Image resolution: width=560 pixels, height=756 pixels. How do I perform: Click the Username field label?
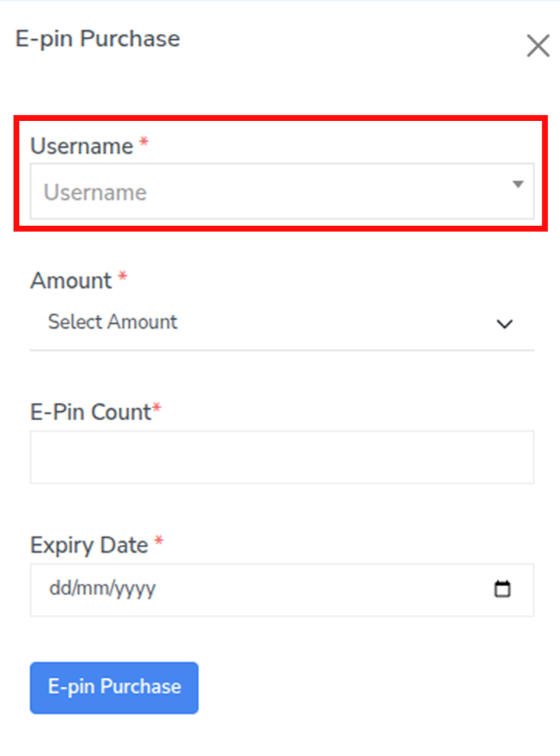(81, 146)
